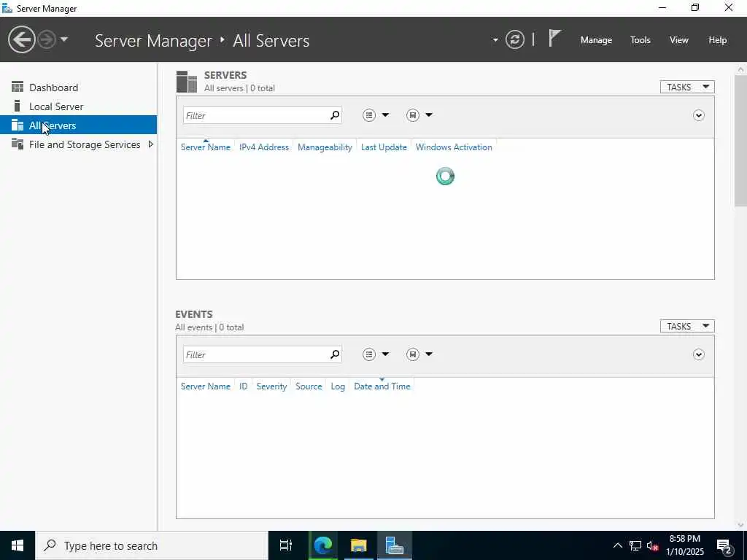
Task: Sort events by Date and Time column
Action: (x=382, y=386)
